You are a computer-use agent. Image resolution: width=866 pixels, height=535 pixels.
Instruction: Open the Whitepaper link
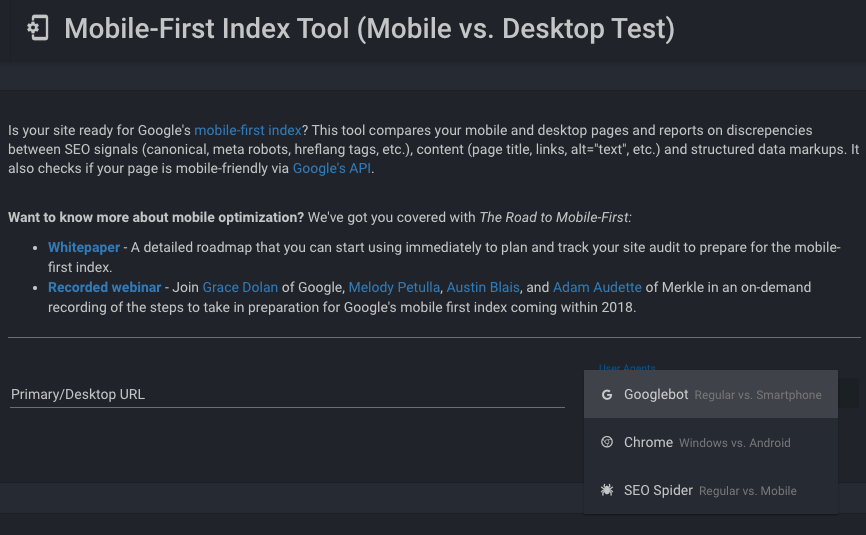[x=84, y=247]
